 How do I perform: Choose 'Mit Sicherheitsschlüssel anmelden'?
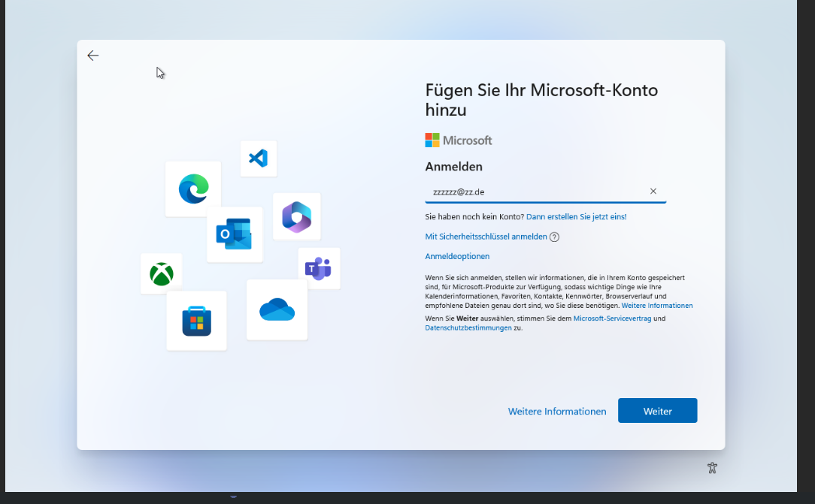click(486, 237)
